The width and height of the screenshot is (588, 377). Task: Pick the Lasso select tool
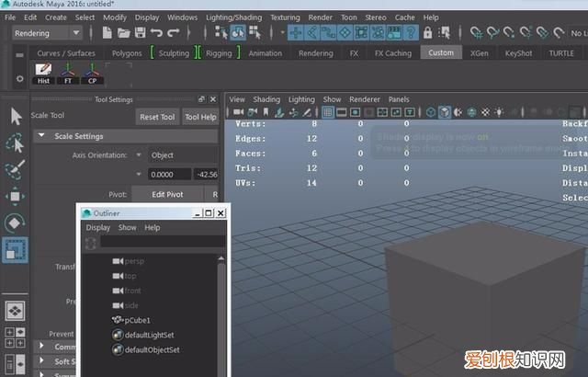click(16, 143)
